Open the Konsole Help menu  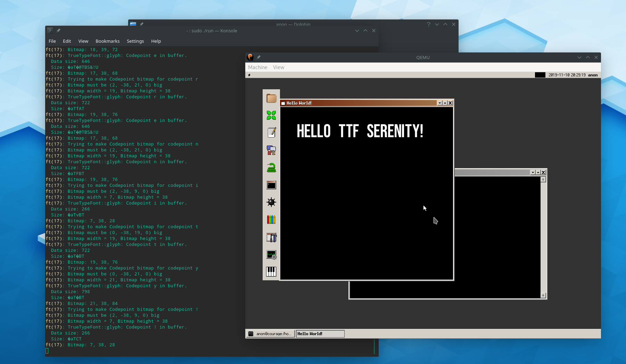click(156, 41)
